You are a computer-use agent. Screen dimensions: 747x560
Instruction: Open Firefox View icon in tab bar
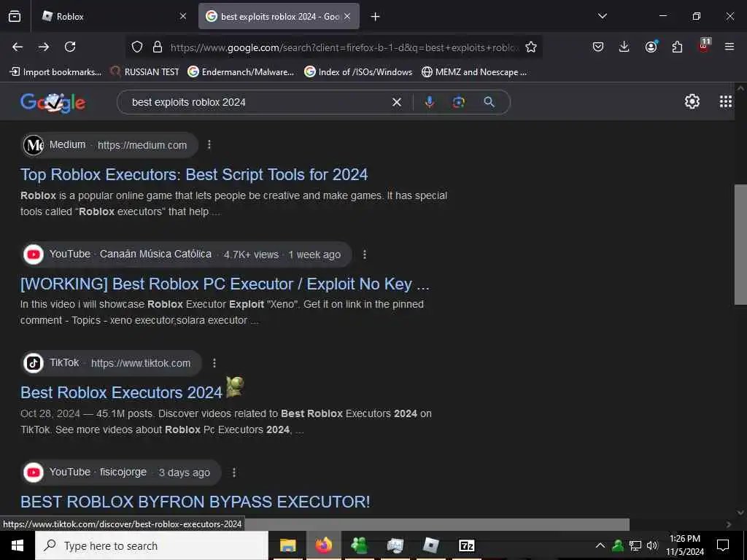15,16
